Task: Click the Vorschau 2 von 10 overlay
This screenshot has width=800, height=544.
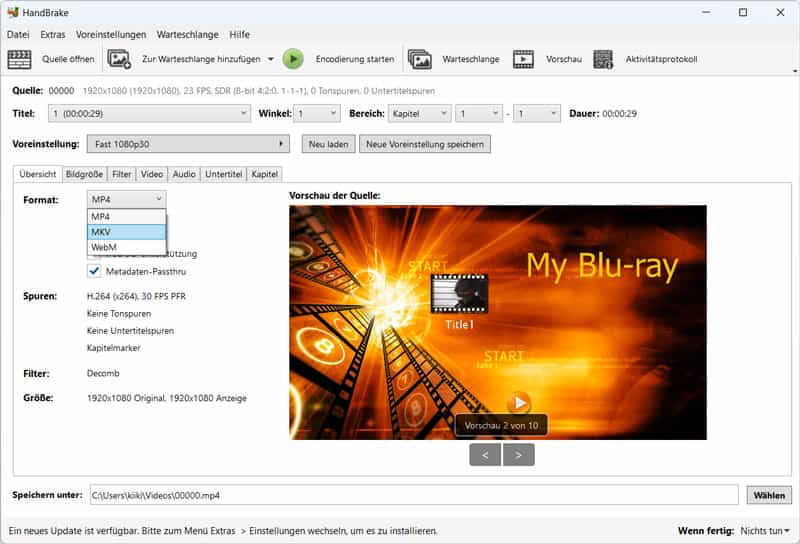Action: pos(501,425)
